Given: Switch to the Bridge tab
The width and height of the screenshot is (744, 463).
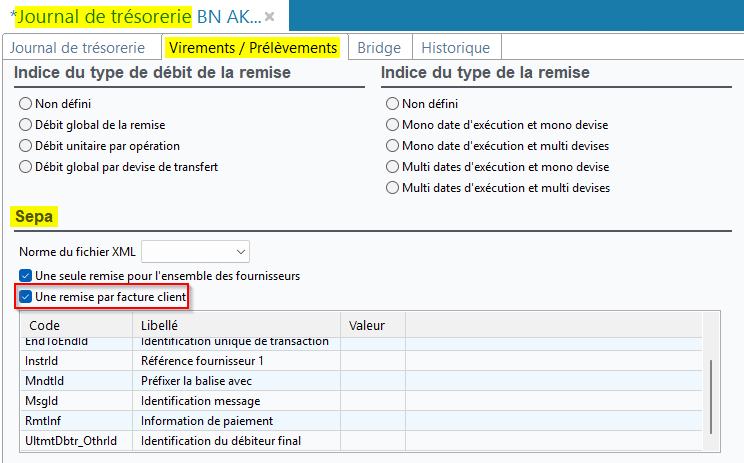Looking at the screenshot, I should pyautogui.click(x=379, y=47).
